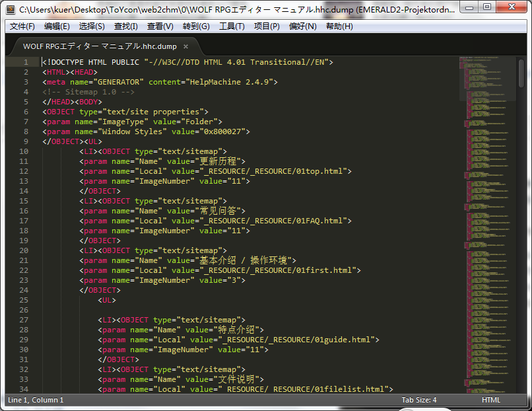Image resolution: width=532 pixels, height=411 pixels.
Task: Open the 转到(G) menu
Action: [196, 26]
